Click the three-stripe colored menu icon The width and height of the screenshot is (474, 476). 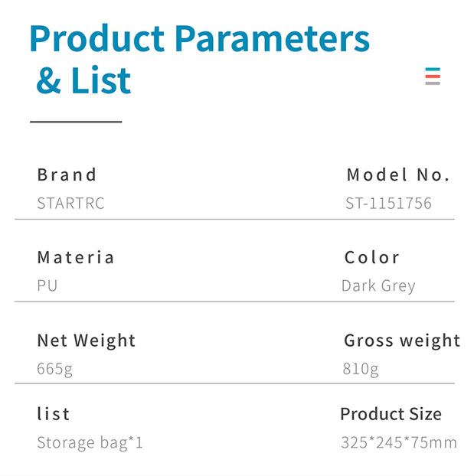coord(433,77)
